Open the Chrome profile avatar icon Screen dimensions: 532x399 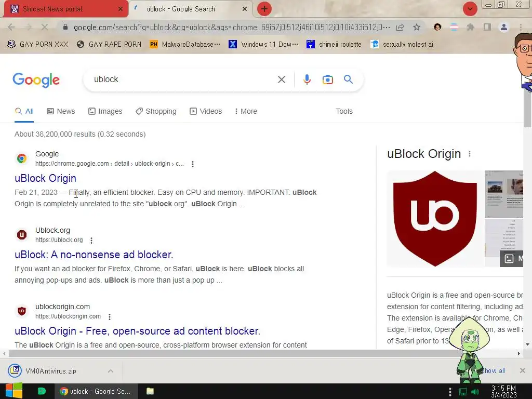click(x=504, y=27)
